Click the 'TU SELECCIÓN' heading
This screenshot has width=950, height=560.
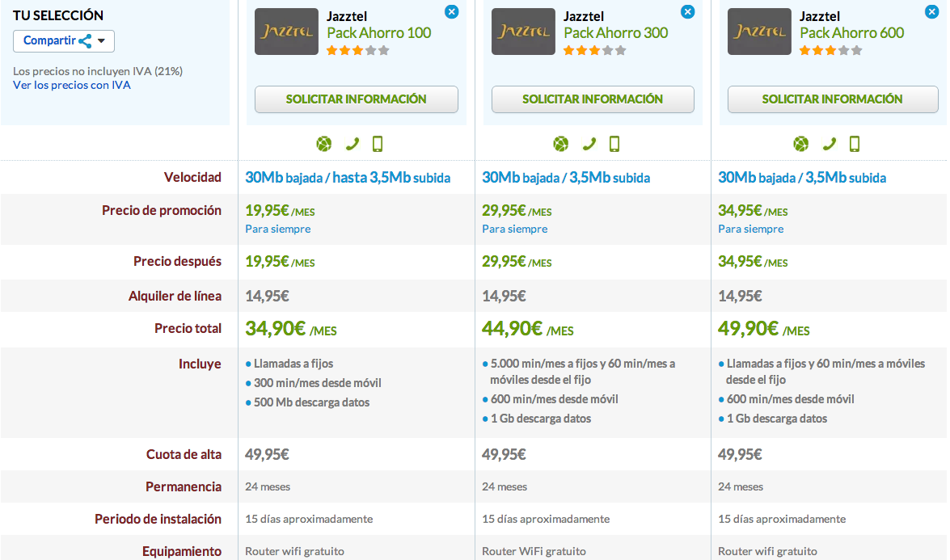tap(58, 15)
